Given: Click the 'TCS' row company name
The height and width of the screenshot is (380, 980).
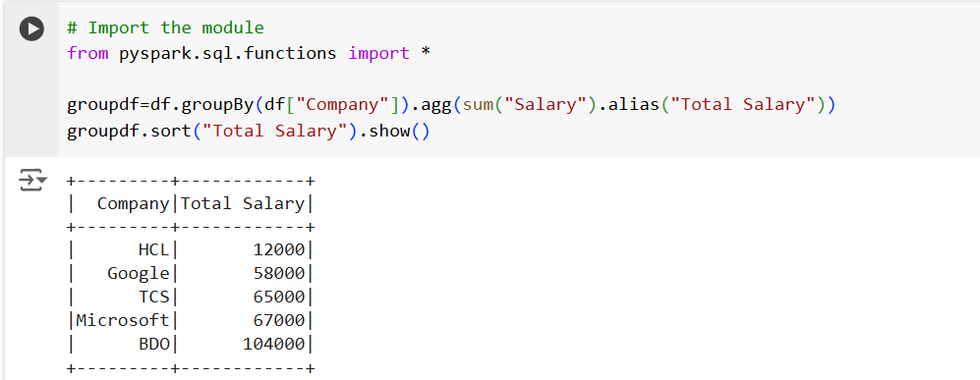Looking at the screenshot, I should (153, 297).
